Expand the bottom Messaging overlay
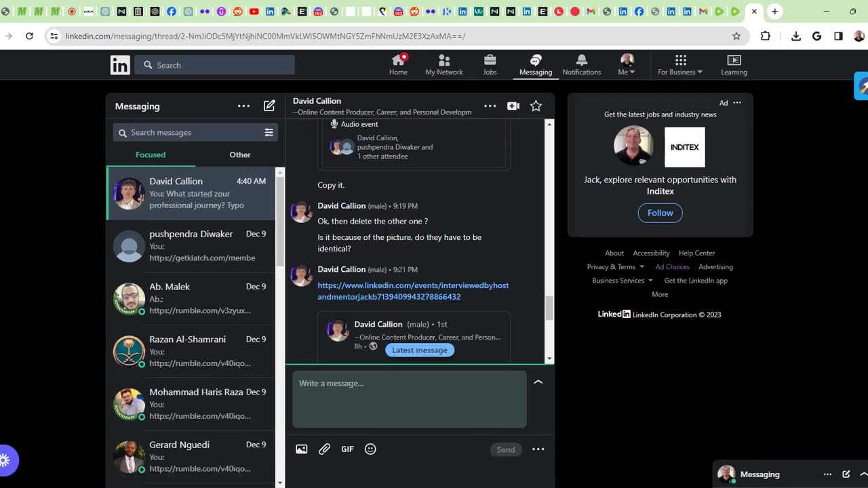This screenshot has width=868, height=488. point(863,474)
